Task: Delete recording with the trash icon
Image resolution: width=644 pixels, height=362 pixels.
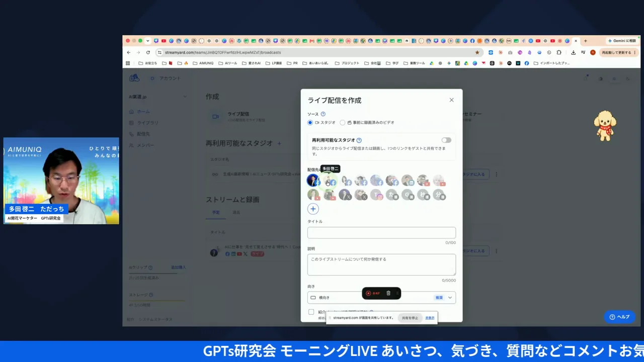Action: [388, 293]
